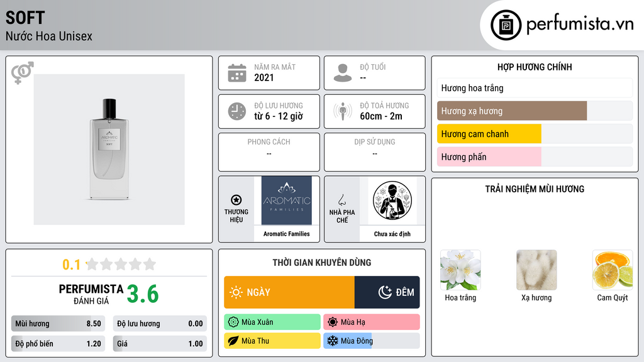Open the Aromatic Families brand name link

pyautogui.click(x=287, y=234)
